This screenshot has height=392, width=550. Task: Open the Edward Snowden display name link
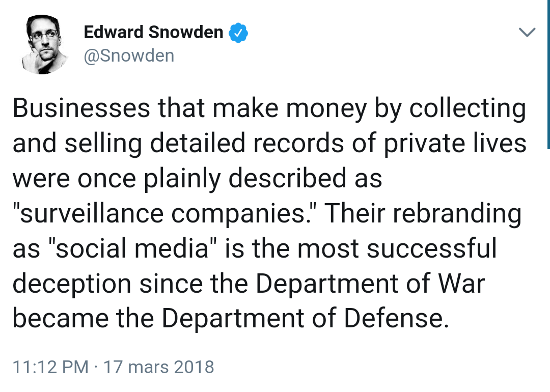pyautogui.click(x=153, y=33)
